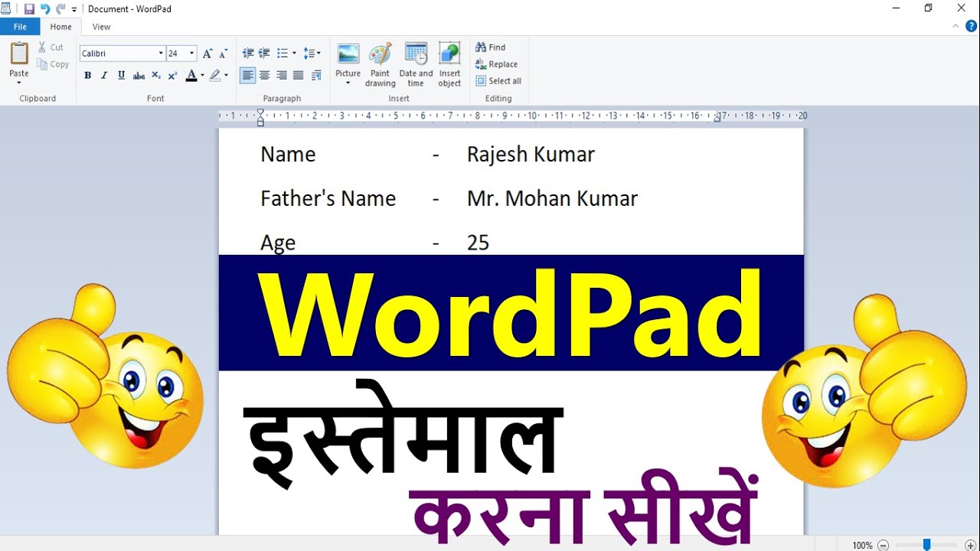Start a bulleted list
The image size is (980, 551).
tap(282, 54)
